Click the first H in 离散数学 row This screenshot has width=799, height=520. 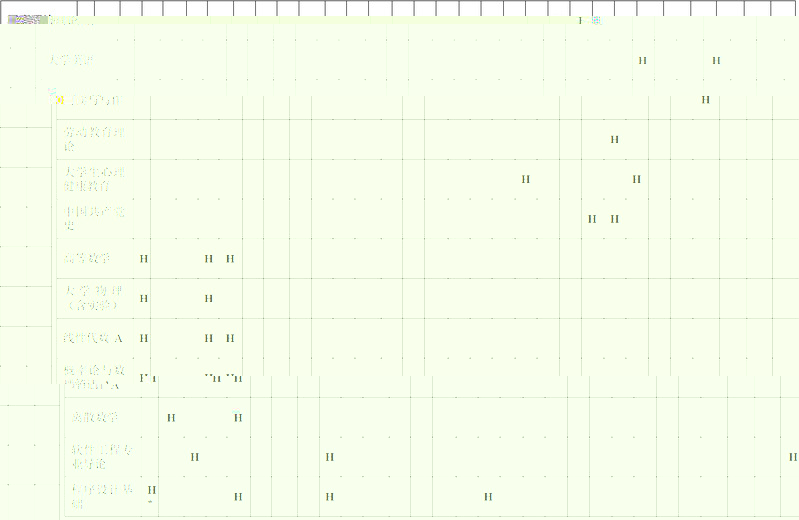coord(171,418)
